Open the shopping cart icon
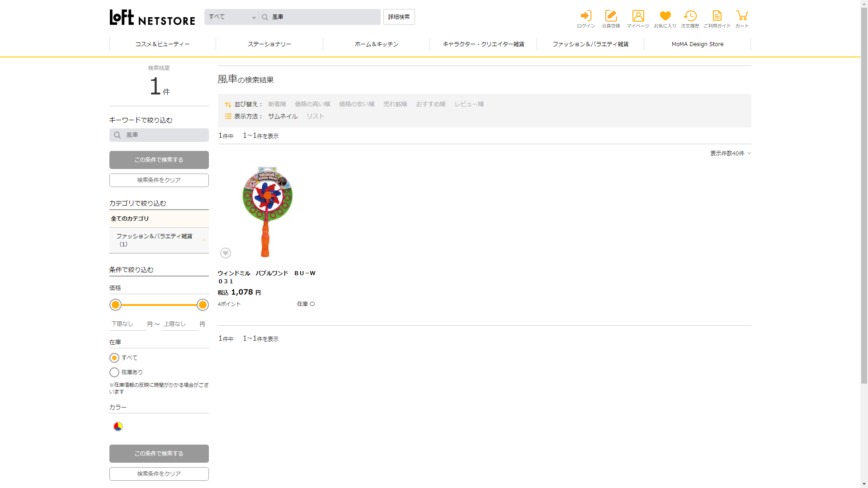Screen dimensions: 868x488 click(x=742, y=16)
